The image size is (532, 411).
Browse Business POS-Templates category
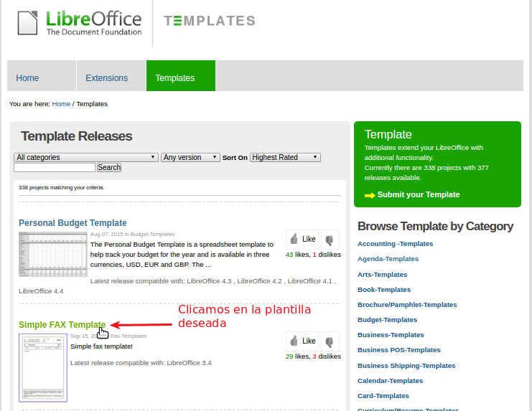[398, 350]
